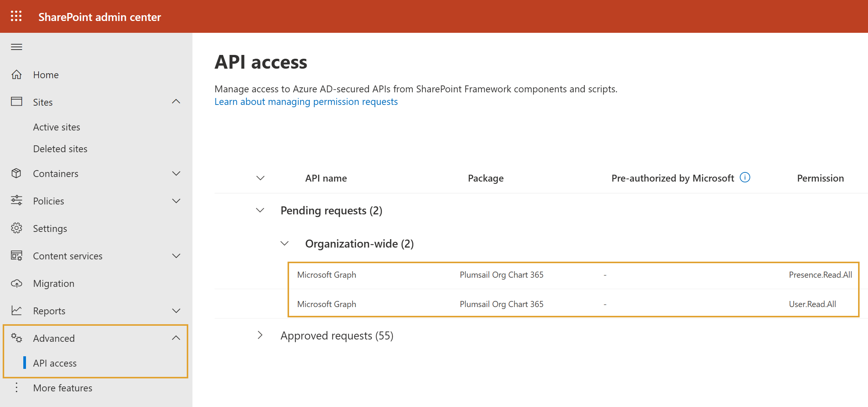
Task: Click the Sites window icon
Action: pyautogui.click(x=16, y=101)
